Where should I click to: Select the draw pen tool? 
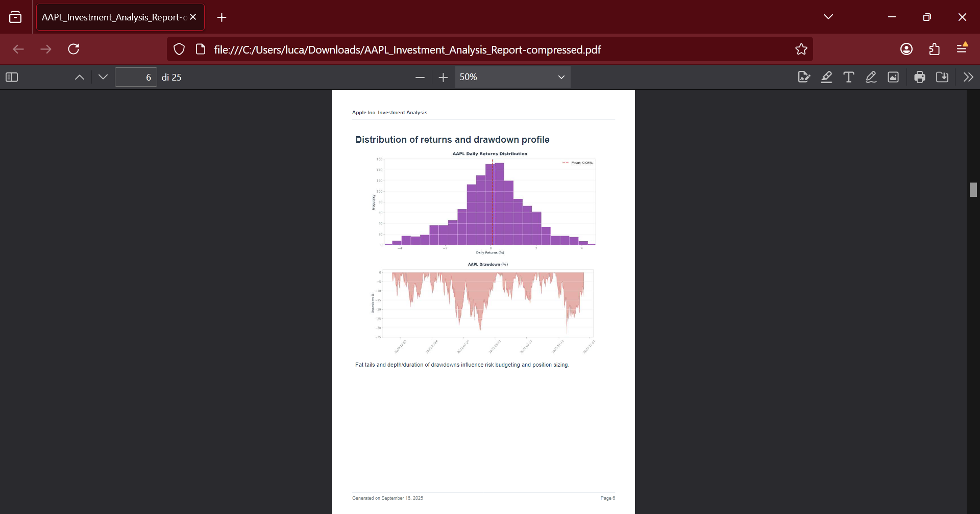[x=871, y=77]
